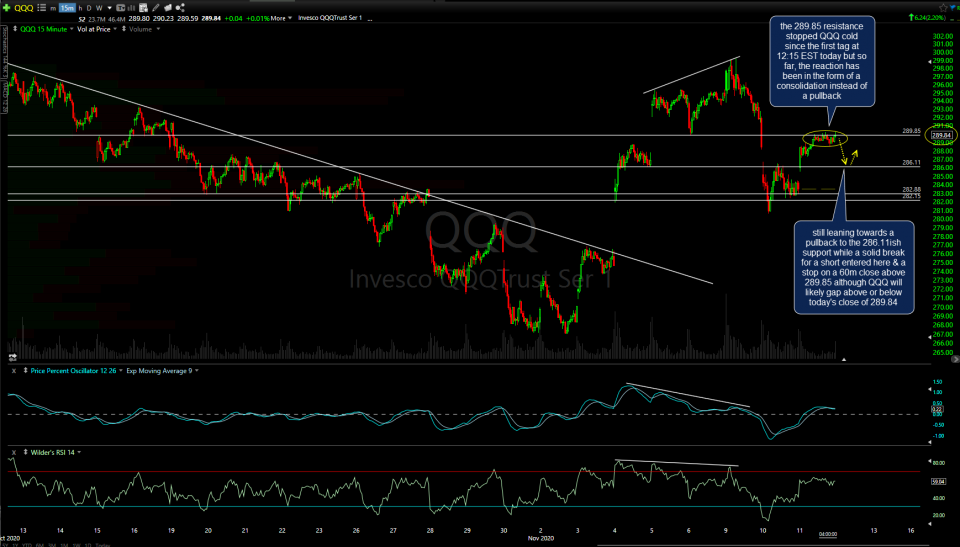
Task: Select the 'still leaning towards a pullback' callout
Action: pos(853,267)
